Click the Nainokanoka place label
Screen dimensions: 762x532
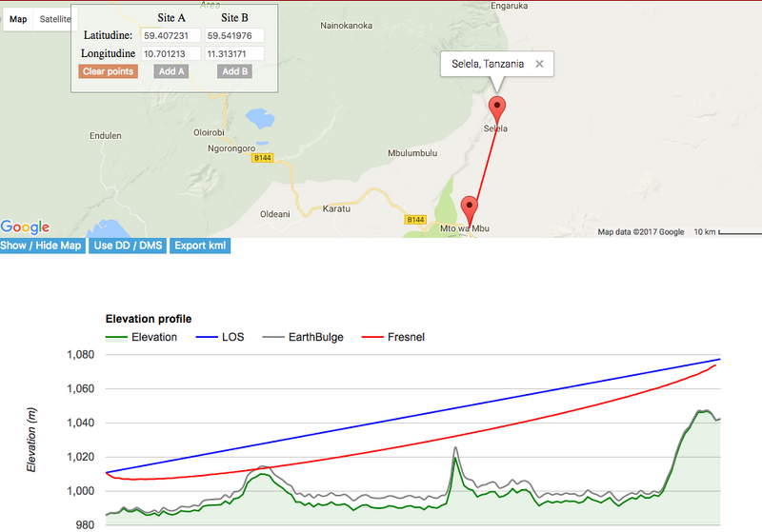click(x=346, y=26)
